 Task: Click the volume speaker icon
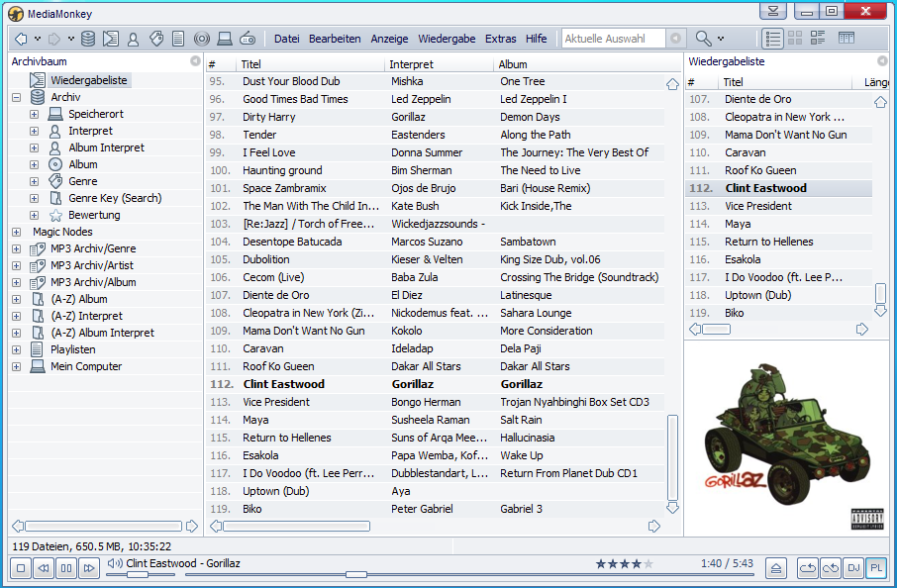115,563
